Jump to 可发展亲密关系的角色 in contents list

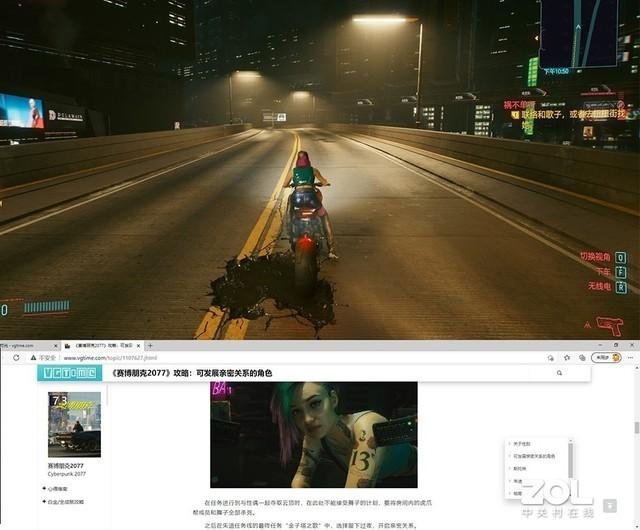pos(540,456)
